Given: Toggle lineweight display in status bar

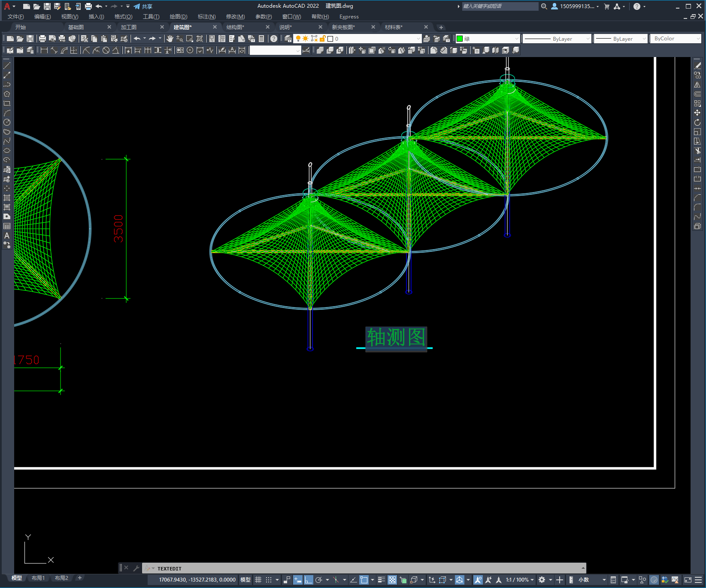Looking at the screenshot, I should (x=381, y=580).
